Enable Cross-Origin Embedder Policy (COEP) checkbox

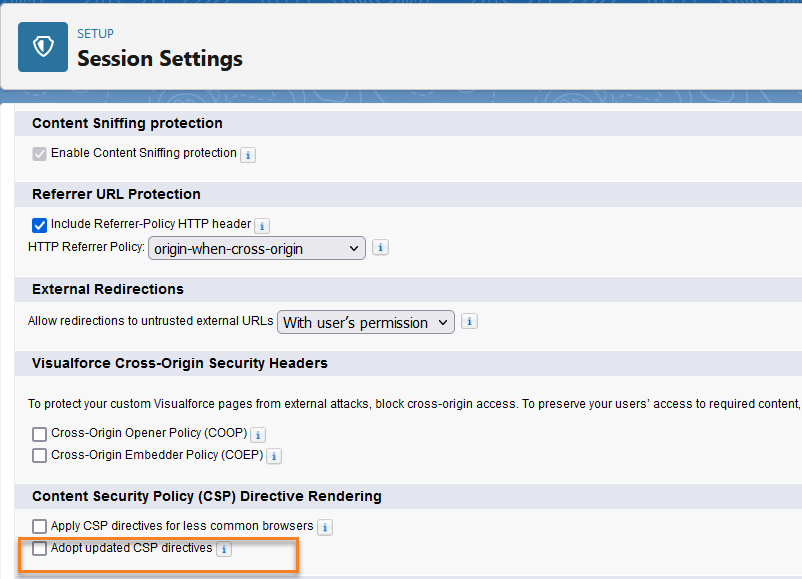pos(39,455)
